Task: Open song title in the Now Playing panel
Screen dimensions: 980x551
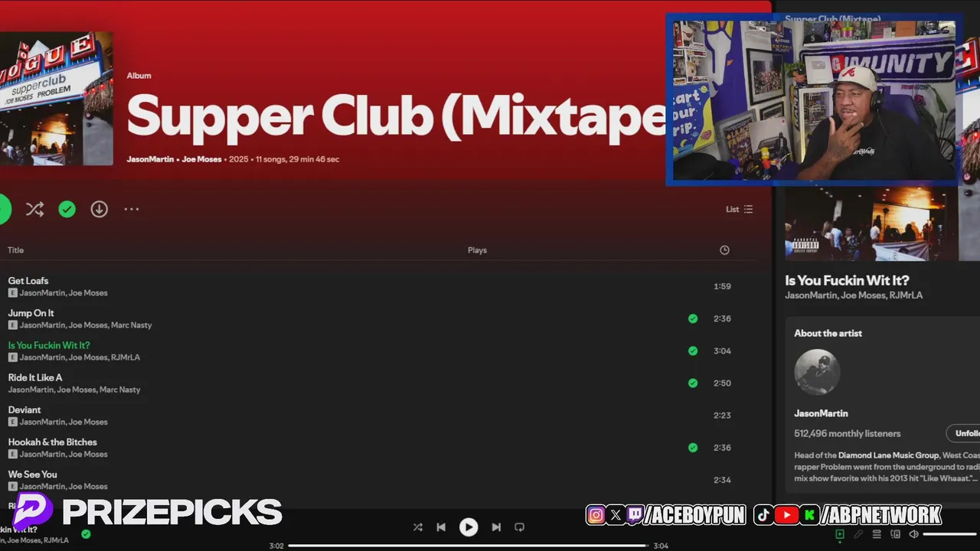Action: coord(847,280)
